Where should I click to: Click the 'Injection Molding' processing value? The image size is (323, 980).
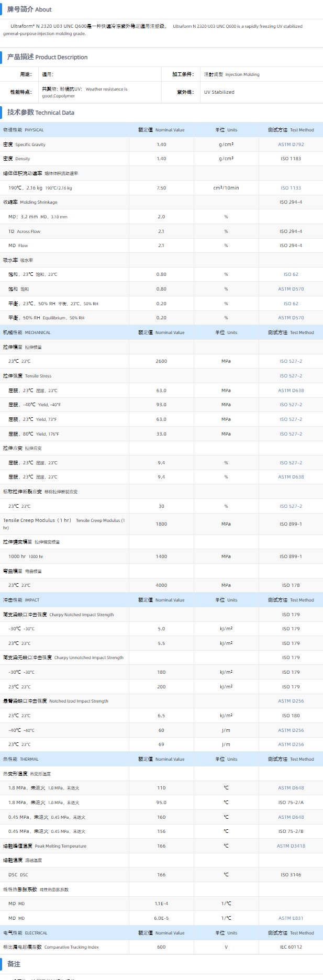(x=242, y=74)
